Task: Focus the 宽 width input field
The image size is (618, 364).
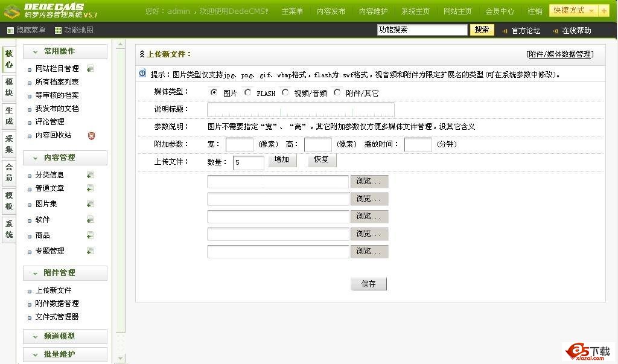Action: pos(239,145)
